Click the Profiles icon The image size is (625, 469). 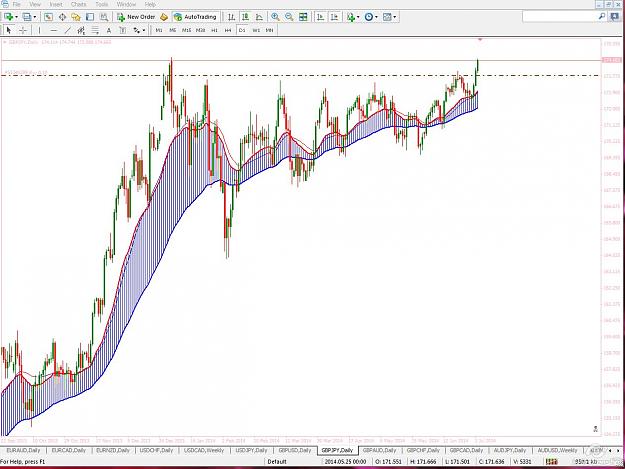(27, 17)
